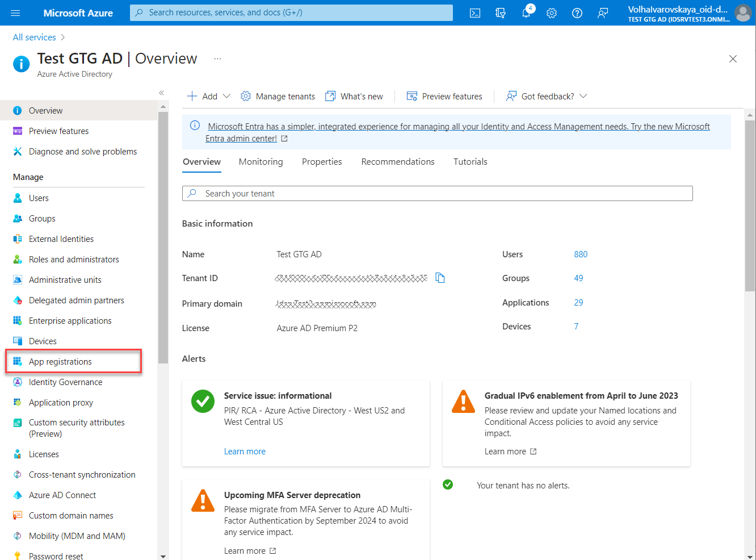756x560 pixels.
Task: Open the users count 880 link
Action: tap(580, 254)
